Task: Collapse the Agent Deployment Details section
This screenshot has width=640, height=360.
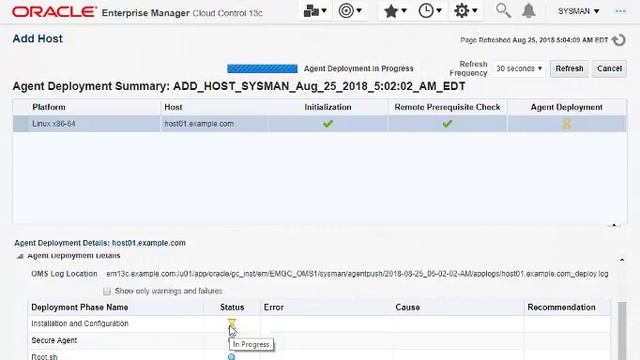Action: click(20, 256)
